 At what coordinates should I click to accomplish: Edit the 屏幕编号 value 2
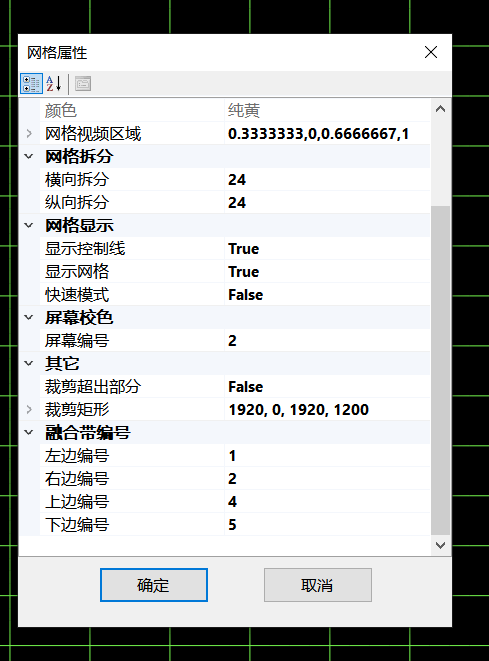click(327, 340)
